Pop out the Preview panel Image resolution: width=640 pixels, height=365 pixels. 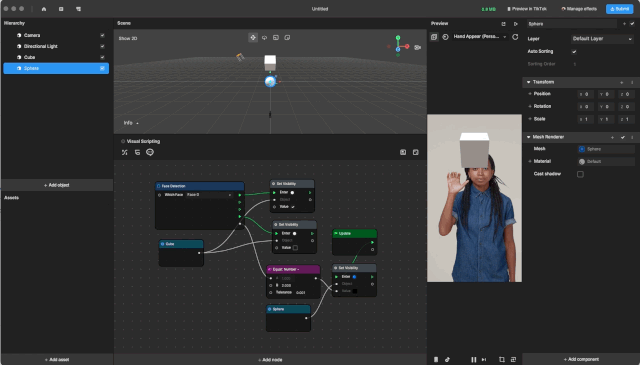pyautogui.click(x=503, y=24)
